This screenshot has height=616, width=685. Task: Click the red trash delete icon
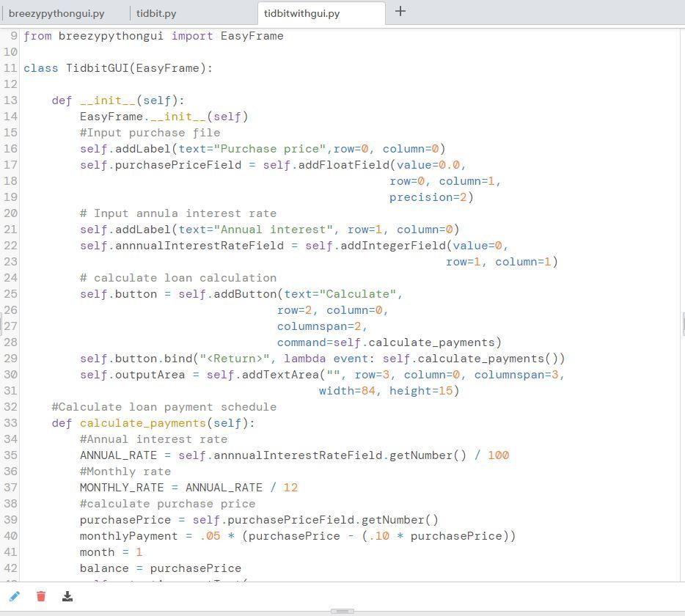(x=41, y=596)
